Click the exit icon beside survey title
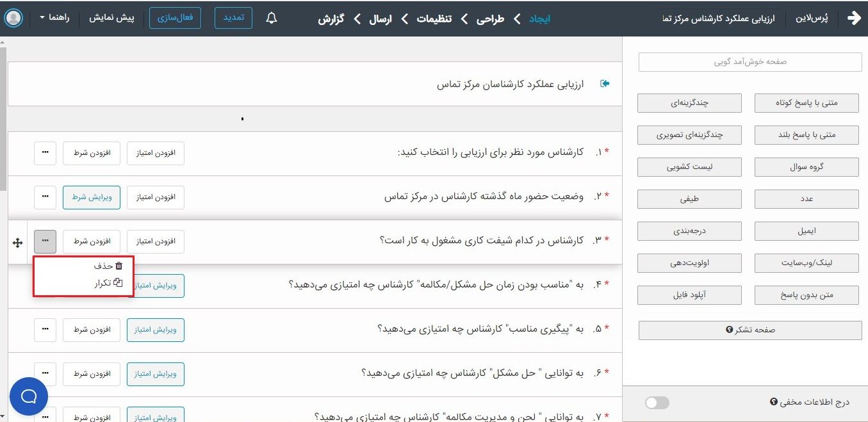Viewport: 868px width, 422px height. pos(604,84)
